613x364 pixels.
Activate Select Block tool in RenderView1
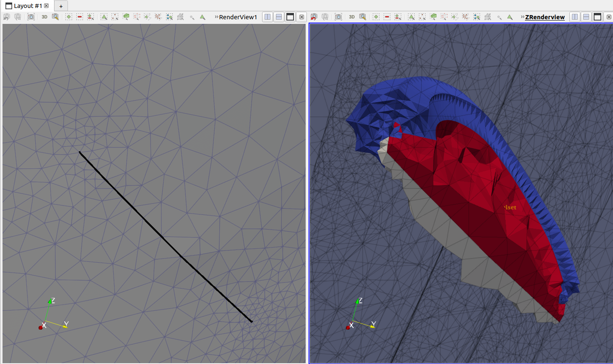pyautogui.click(x=169, y=17)
